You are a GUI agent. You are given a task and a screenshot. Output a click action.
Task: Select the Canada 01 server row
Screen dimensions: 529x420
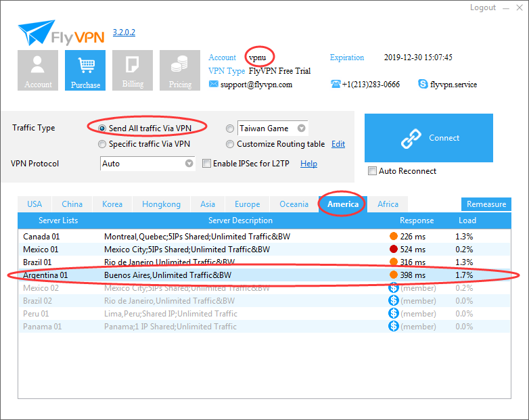click(x=264, y=237)
